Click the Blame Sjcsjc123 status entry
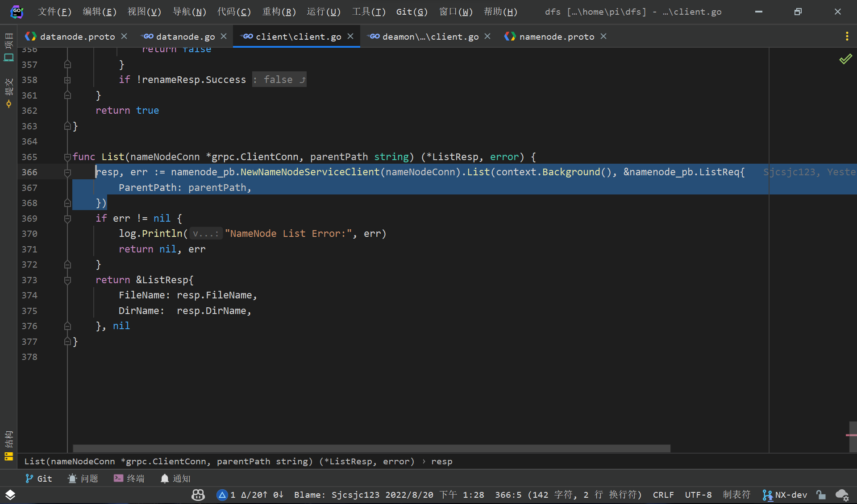857x504 pixels. click(389, 495)
